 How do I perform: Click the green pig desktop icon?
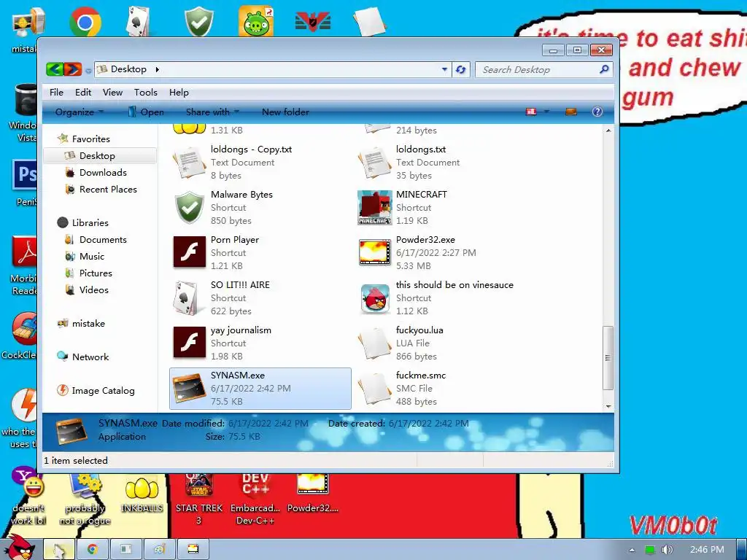256,22
